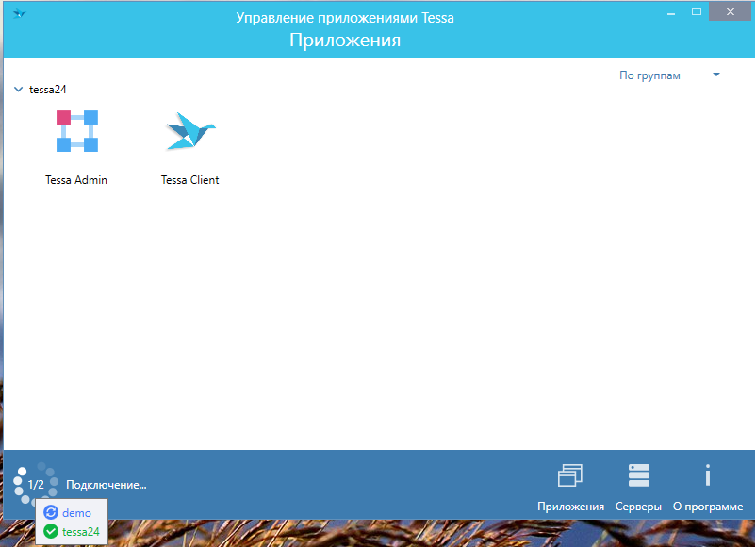Click the 'Tessa Client' caption text
Image resolution: width=756 pixels, height=549 pixels.
coord(190,180)
